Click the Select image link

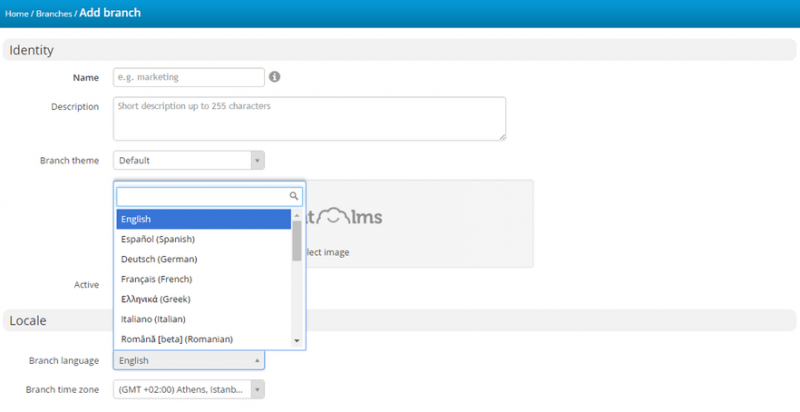[328, 252]
